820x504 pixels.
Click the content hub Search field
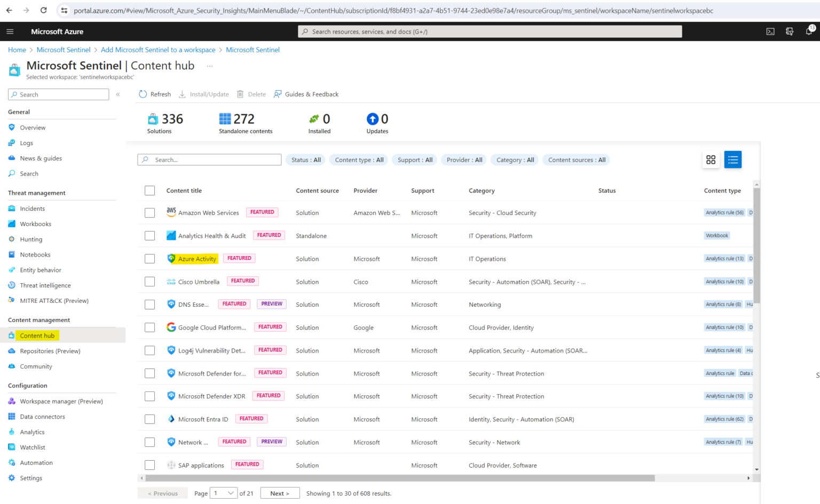pos(209,160)
